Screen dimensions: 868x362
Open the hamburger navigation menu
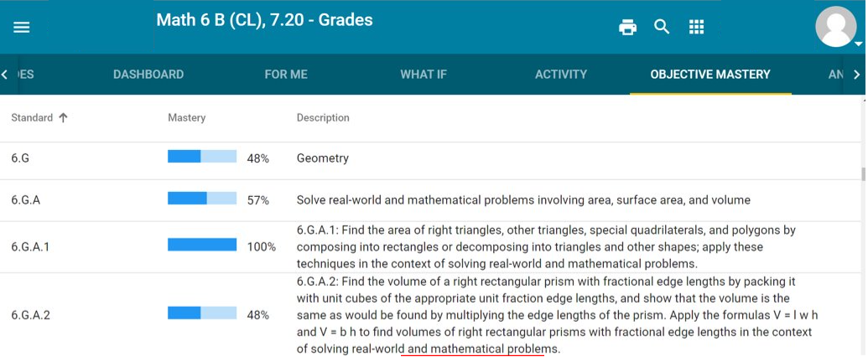pos(22,27)
